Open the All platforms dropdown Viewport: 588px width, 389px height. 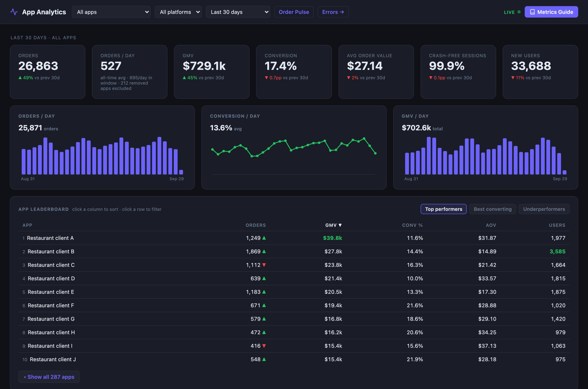pos(178,12)
